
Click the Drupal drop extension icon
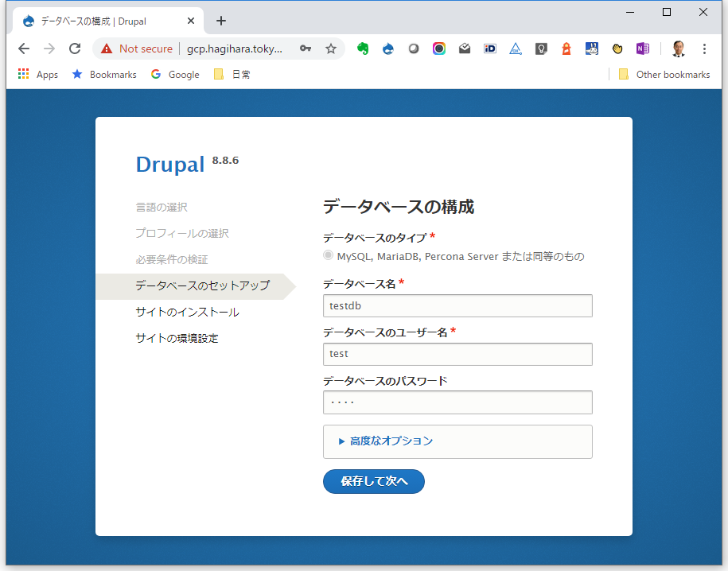click(388, 49)
